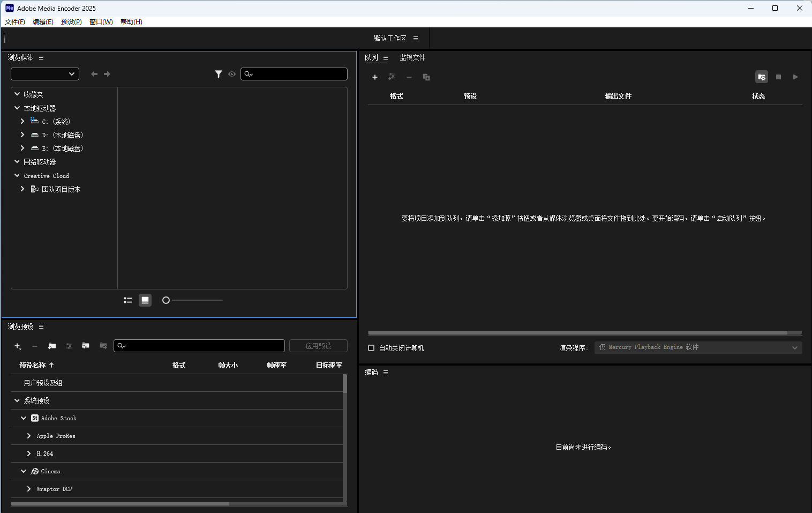Click the export presets icon

click(x=103, y=346)
